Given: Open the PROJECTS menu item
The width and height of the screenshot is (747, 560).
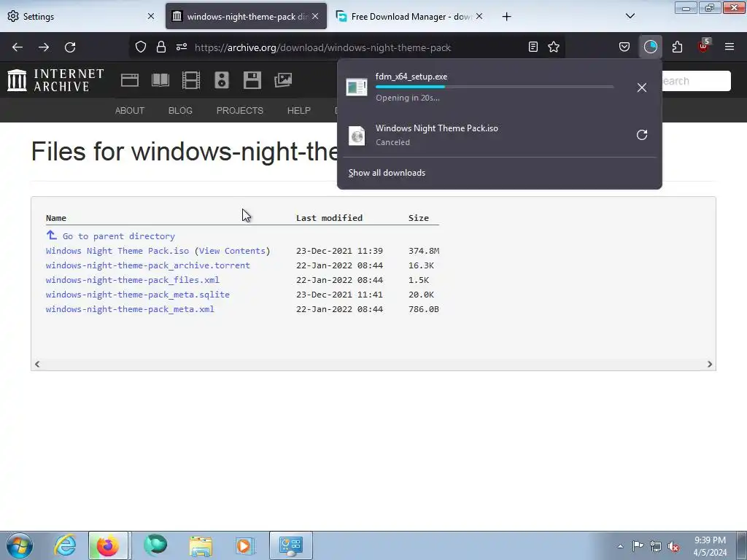Looking at the screenshot, I should point(239,111).
